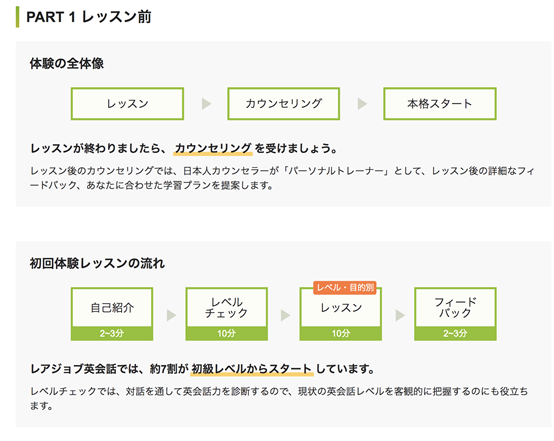
Task: Click the arrow before フィードバック
Action: pyautogui.click(x=400, y=315)
